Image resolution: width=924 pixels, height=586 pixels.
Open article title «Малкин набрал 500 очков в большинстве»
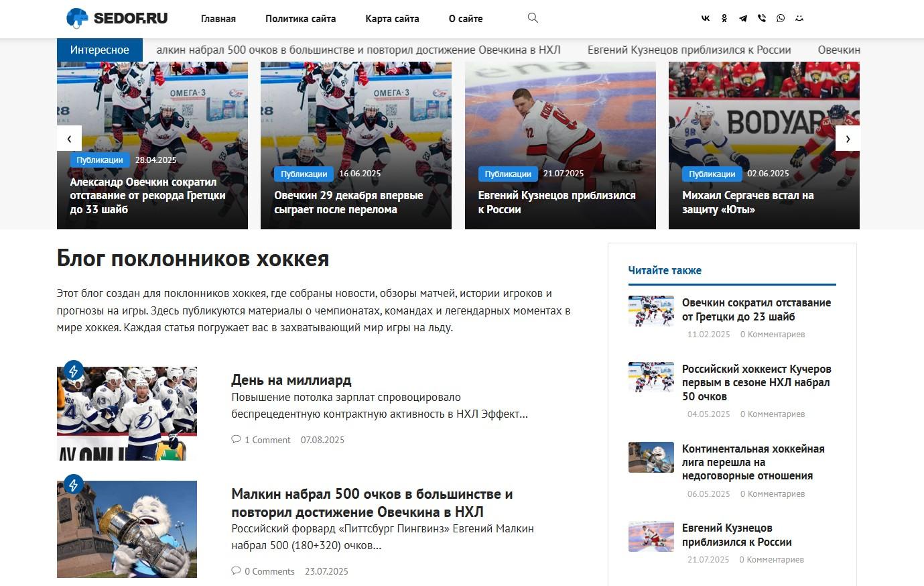(x=372, y=503)
